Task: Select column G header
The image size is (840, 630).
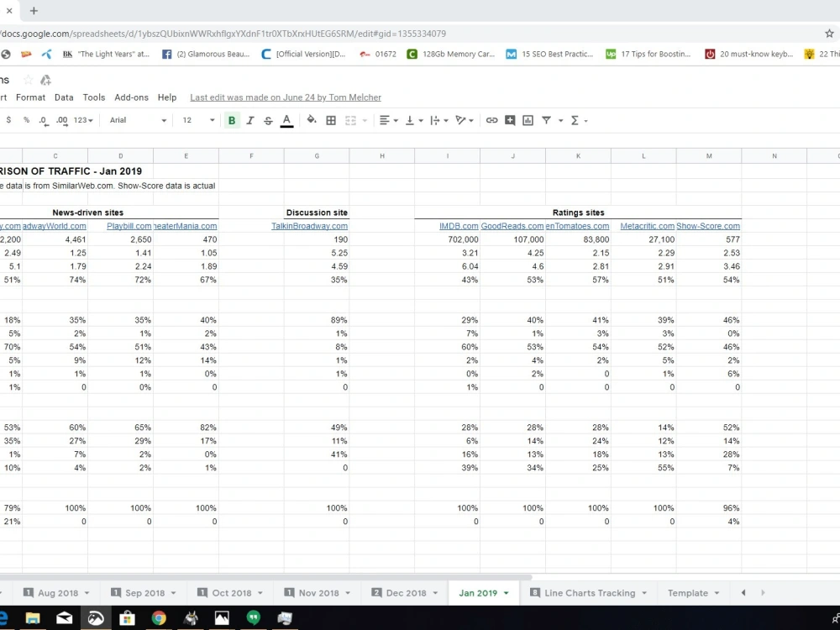Action: point(317,156)
